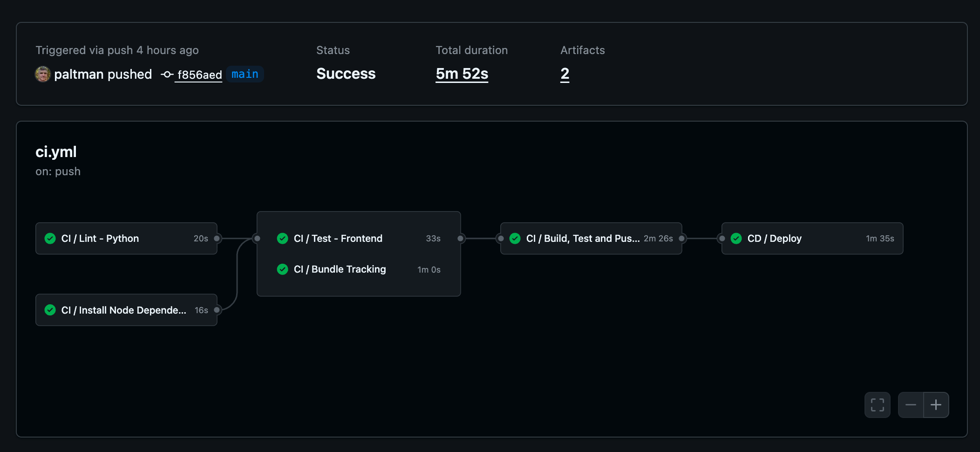Click the input connector dot of CD / Deploy

pyautogui.click(x=722, y=239)
